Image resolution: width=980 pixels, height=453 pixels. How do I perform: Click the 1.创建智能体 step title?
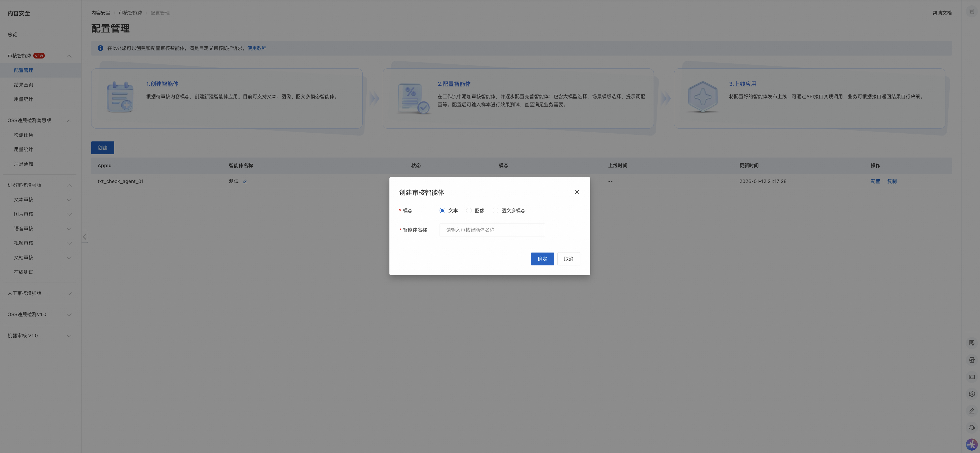tap(163, 84)
